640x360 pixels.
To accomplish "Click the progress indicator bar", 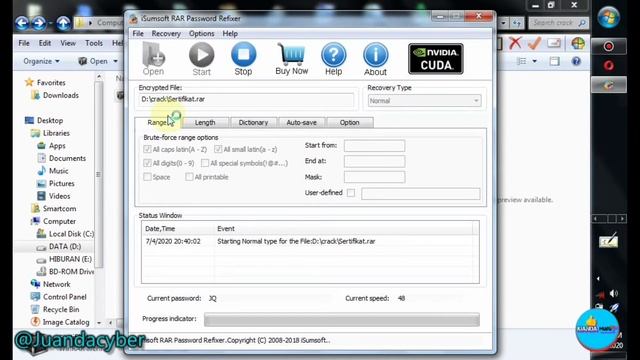I will tap(342, 319).
